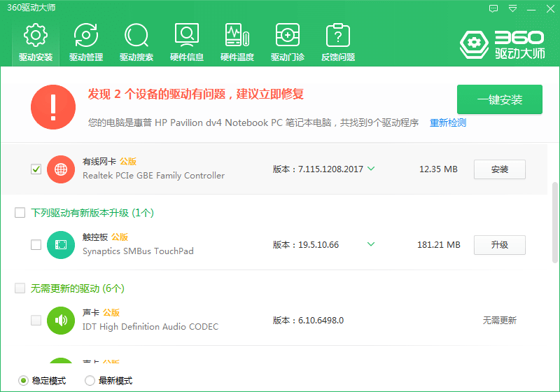Open the 驱动安装 gear icon tab
This screenshot has height=392, width=560.
click(x=36, y=35)
